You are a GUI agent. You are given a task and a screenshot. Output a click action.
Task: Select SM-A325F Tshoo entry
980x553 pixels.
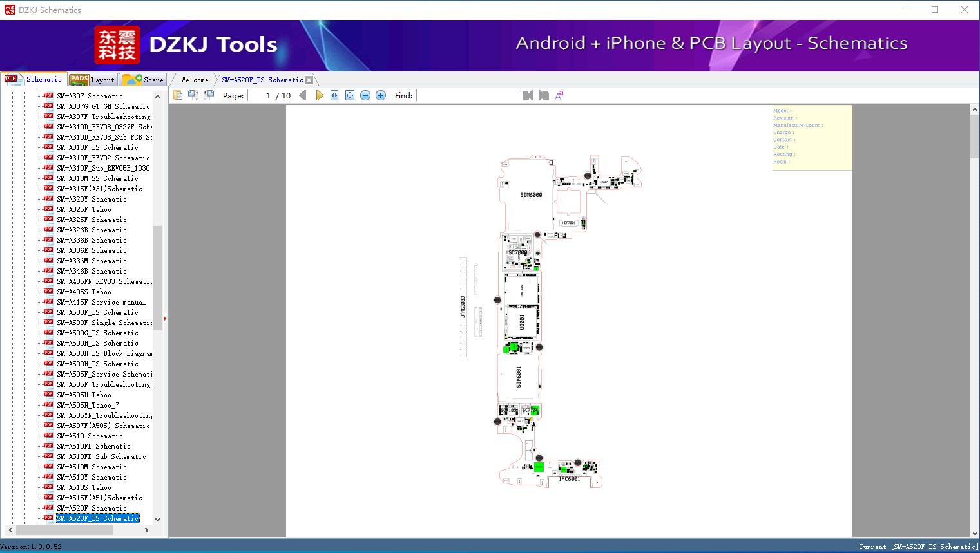pos(84,209)
